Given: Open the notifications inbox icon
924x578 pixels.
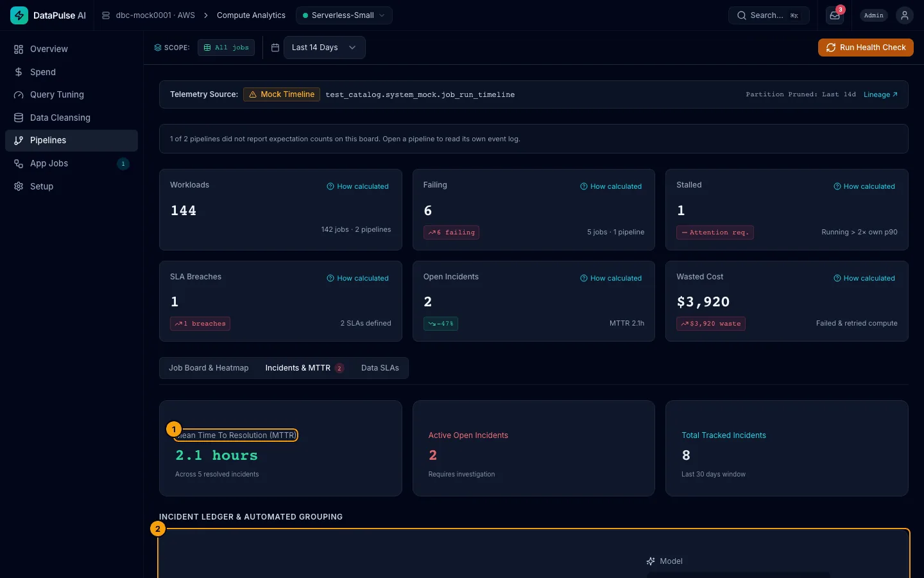Looking at the screenshot, I should tap(835, 15).
